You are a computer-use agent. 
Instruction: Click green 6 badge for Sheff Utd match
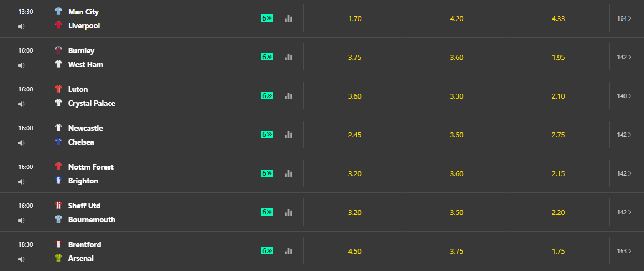tap(267, 212)
